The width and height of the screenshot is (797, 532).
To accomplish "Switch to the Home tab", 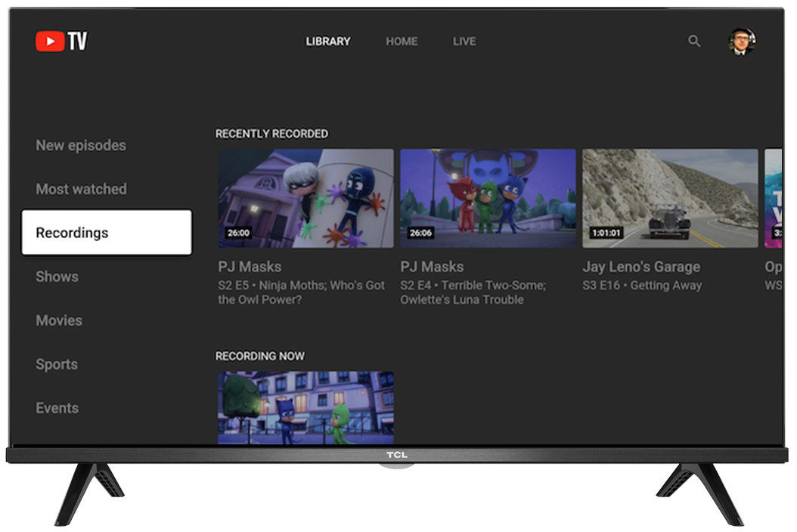I will point(402,42).
